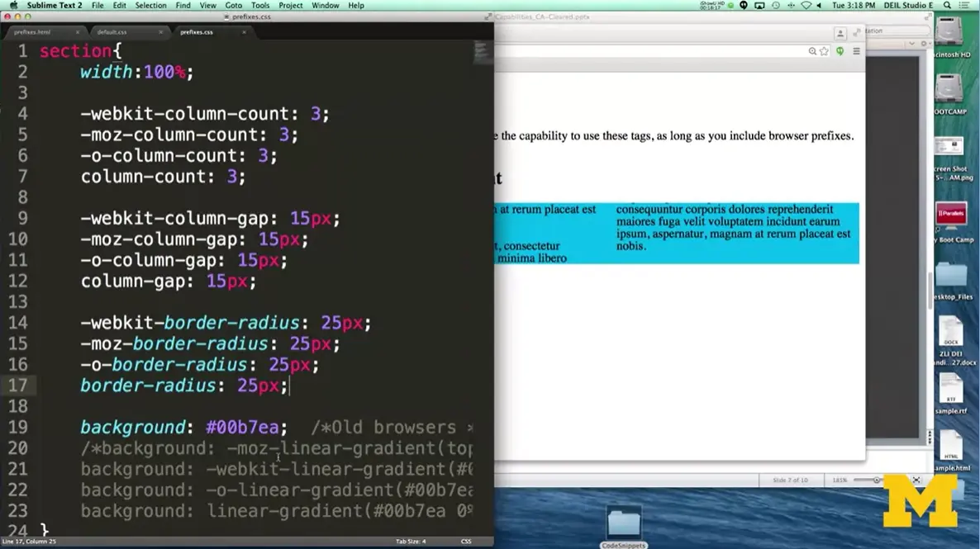
Task: Switch to the default.css tab
Action: (x=113, y=32)
